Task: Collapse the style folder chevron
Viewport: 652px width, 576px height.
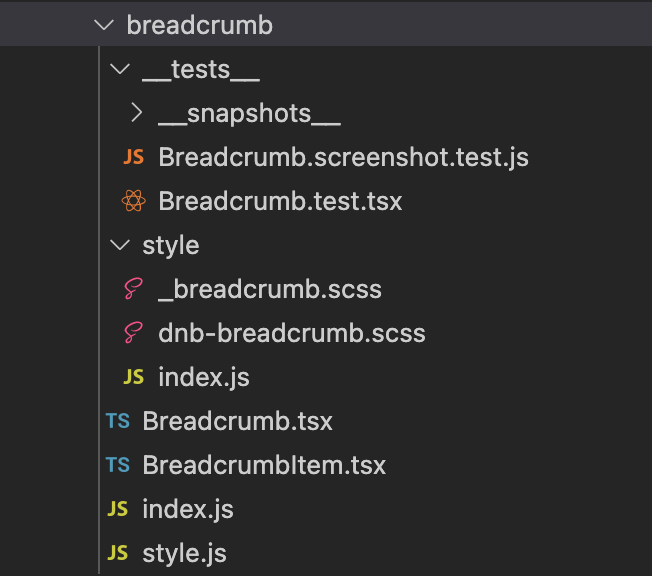Action: (119, 245)
